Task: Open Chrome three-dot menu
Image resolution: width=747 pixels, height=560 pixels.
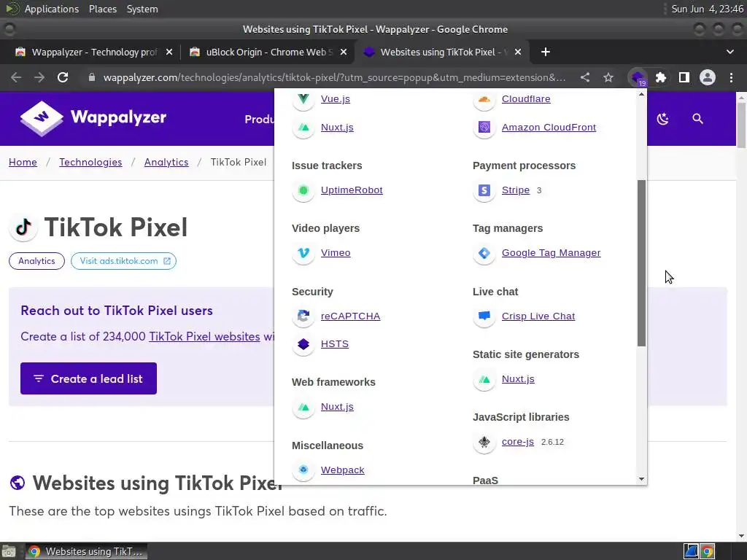Action: pos(731,77)
